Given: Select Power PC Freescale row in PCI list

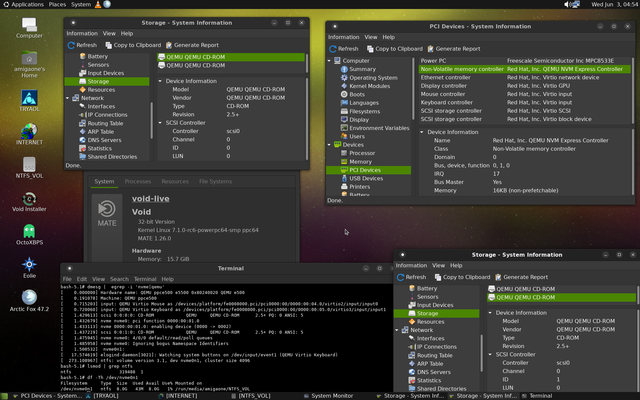Looking at the screenshot, I should click(524, 60).
